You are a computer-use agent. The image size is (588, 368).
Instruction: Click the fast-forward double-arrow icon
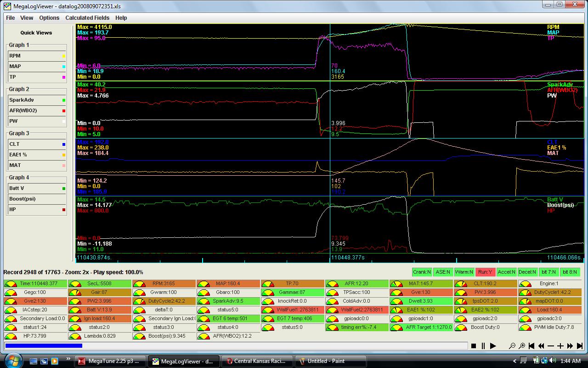click(570, 346)
